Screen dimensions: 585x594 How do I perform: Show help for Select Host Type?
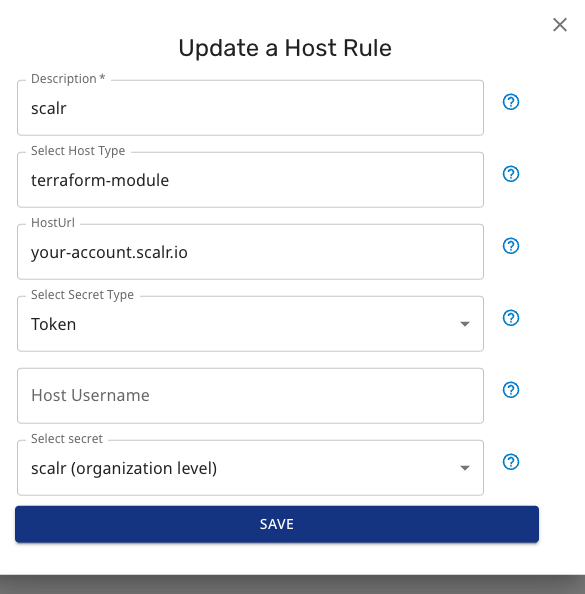[511, 174]
